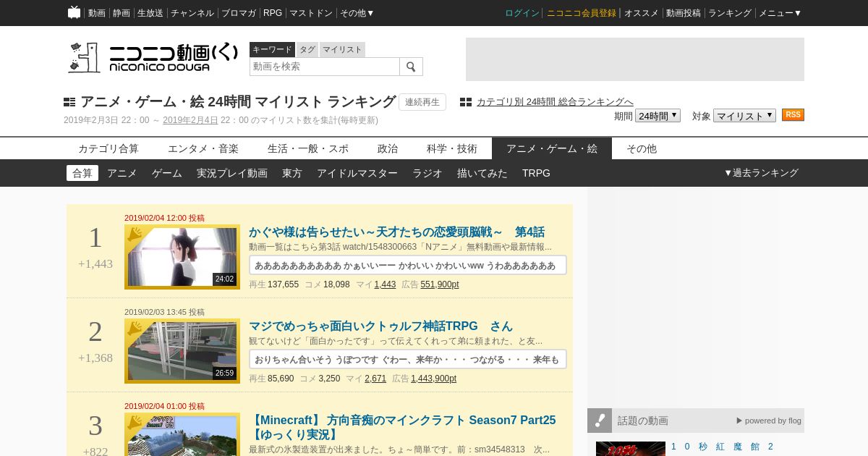868x456 pixels.
Task: Open Minecraft Season7 video thumbnail
Action: click(x=182, y=434)
